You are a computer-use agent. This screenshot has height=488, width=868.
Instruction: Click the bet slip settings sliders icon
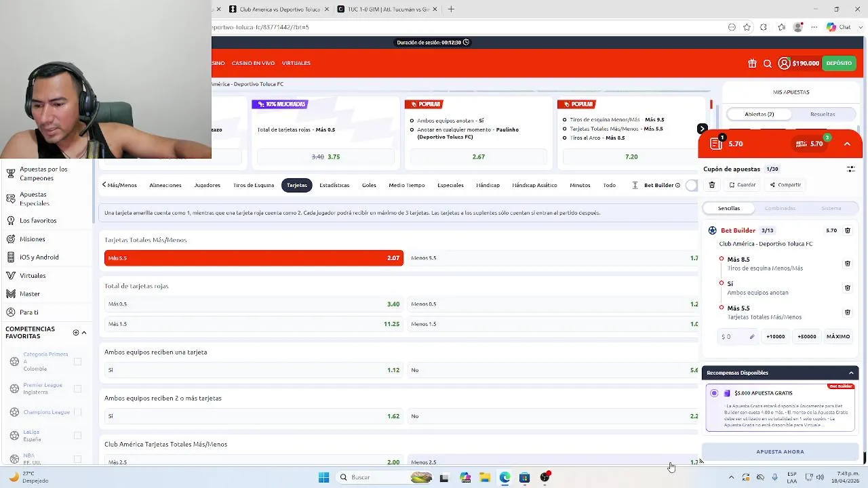click(850, 169)
